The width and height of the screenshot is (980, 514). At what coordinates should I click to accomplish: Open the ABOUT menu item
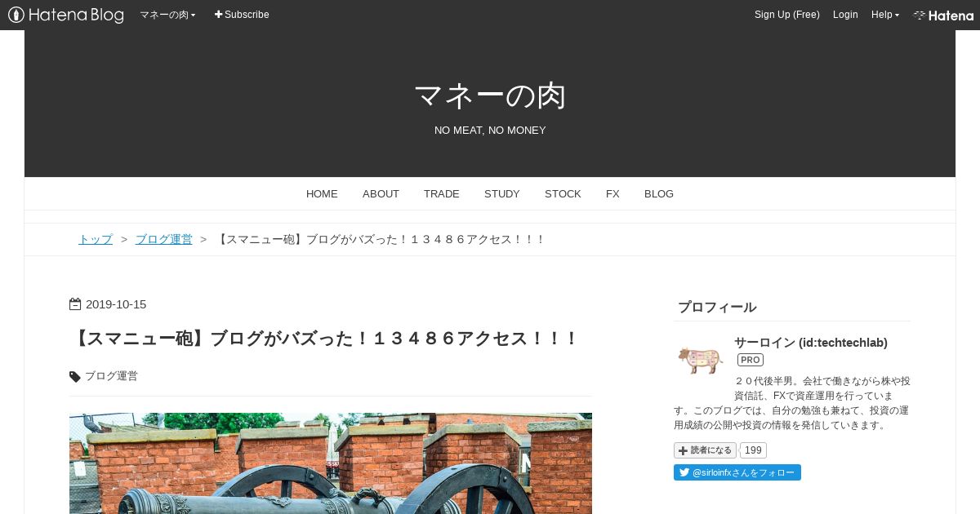(x=381, y=193)
